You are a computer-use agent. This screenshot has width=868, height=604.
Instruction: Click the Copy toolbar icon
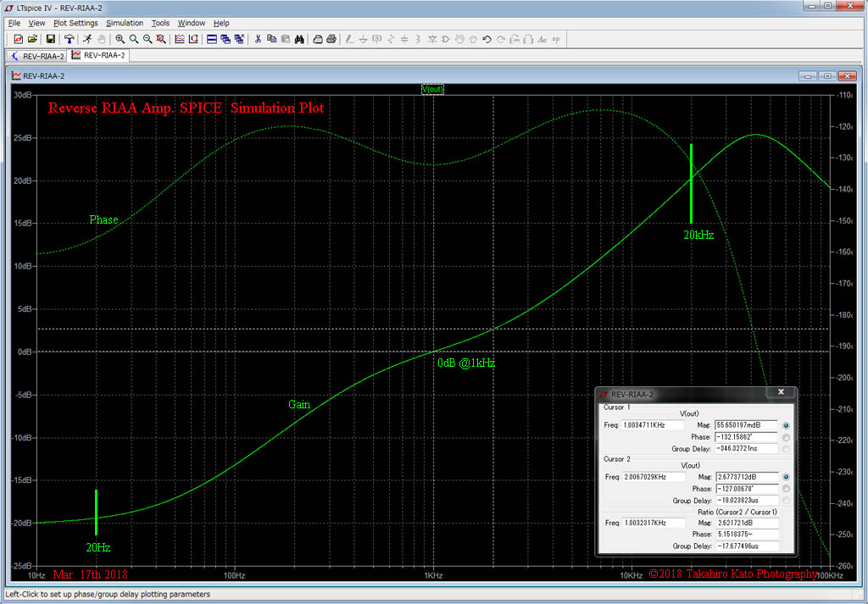tap(272, 39)
